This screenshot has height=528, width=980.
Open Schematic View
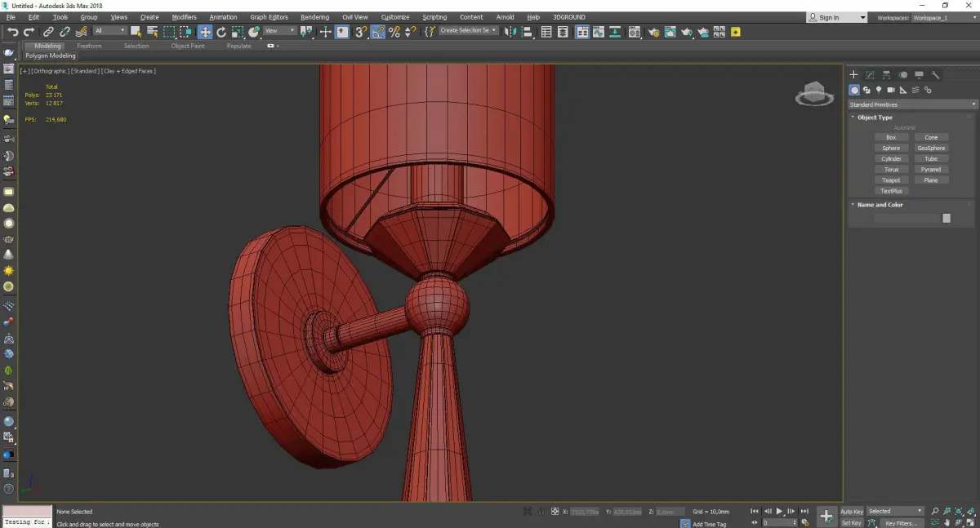tap(615, 32)
